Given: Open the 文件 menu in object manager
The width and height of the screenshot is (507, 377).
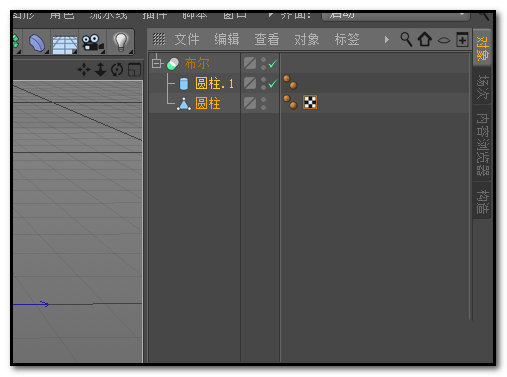Looking at the screenshot, I should 187,39.
